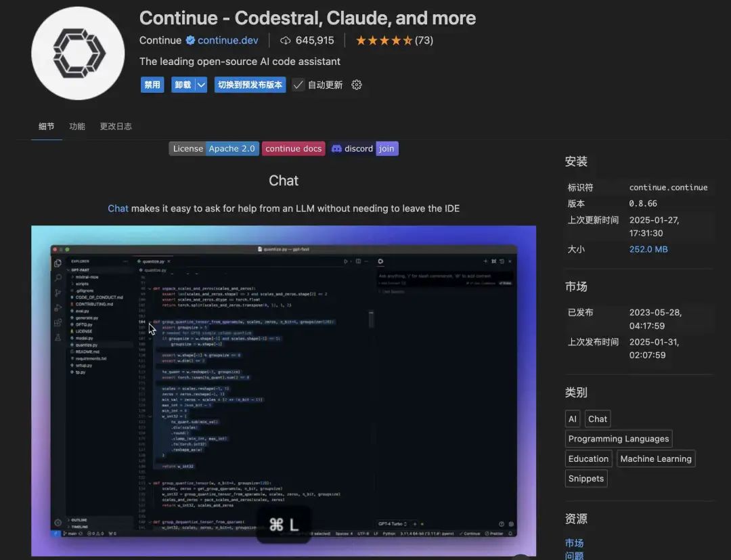Click Continue panel icon in demo image
This screenshot has height=560, width=731.
point(380,261)
